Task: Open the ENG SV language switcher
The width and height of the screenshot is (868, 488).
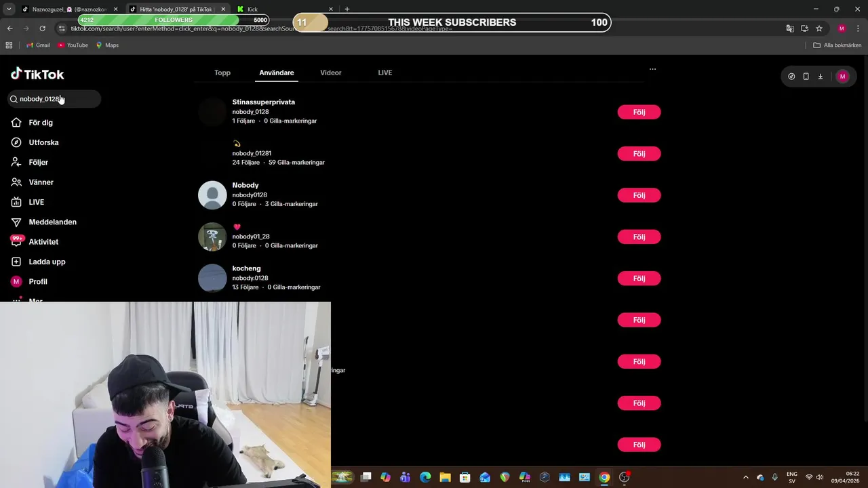Action: click(x=791, y=477)
